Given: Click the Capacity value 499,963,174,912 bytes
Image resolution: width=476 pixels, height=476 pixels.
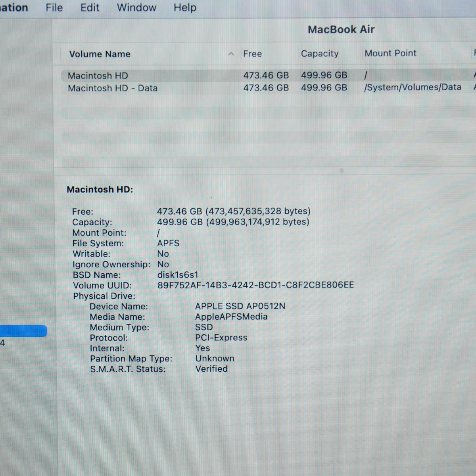Looking at the screenshot, I should (233, 222).
